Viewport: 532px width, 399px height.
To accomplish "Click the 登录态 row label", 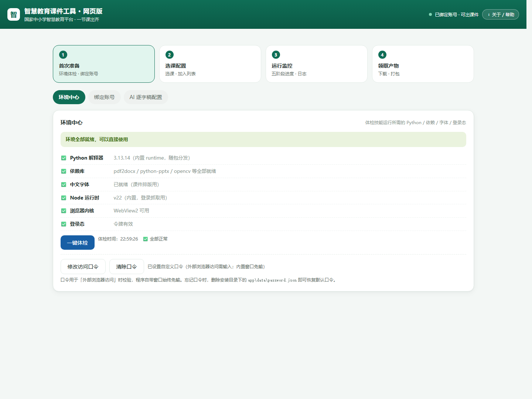I will pyautogui.click(x=77, y=224).
